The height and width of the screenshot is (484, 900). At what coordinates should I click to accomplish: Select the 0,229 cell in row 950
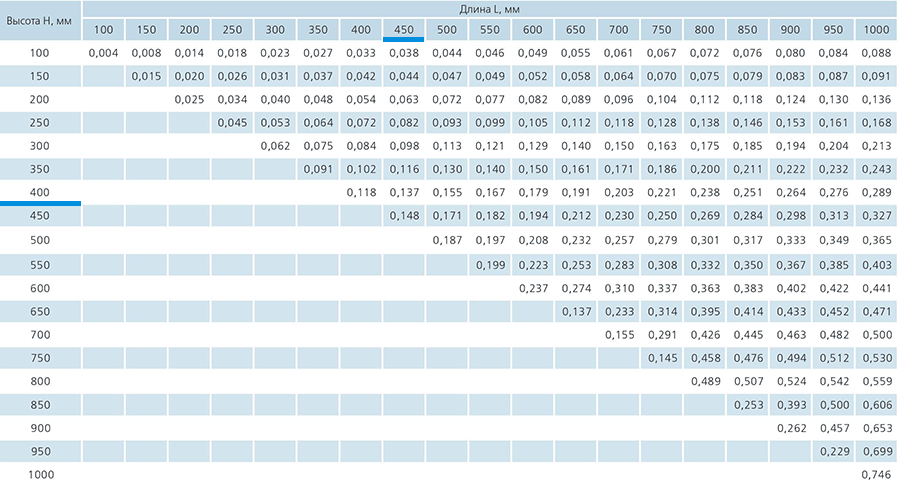point(833,452)
